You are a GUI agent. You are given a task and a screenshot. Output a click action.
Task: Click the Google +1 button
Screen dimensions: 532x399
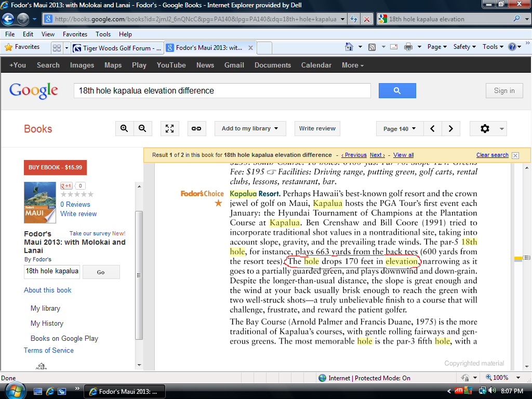click(x=66, y=185)
